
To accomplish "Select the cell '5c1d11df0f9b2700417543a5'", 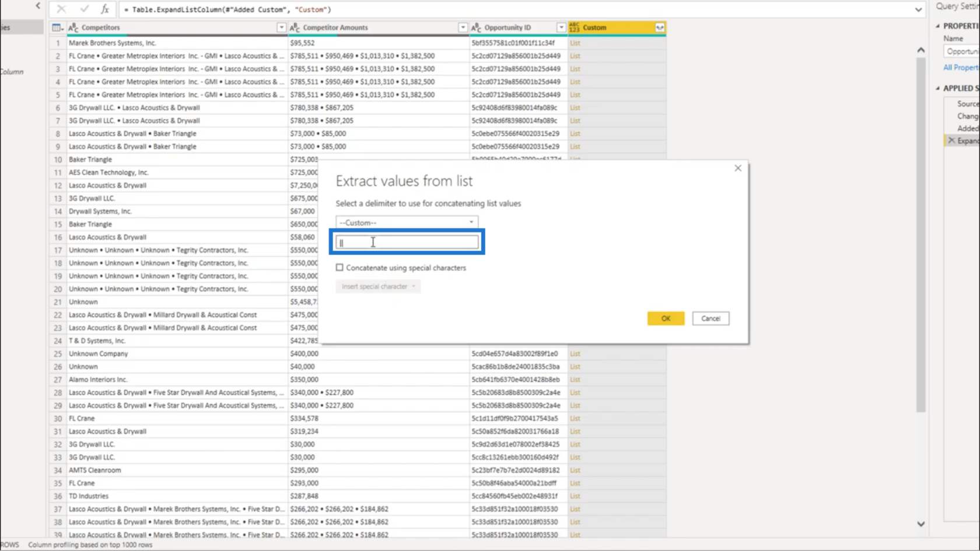I will [x=519, y=419].
